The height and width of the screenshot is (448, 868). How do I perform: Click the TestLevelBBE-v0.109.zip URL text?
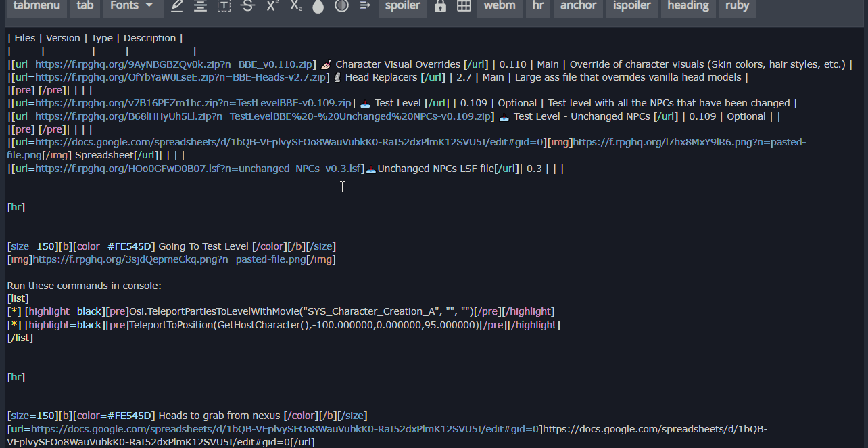(x=195, y=103)
